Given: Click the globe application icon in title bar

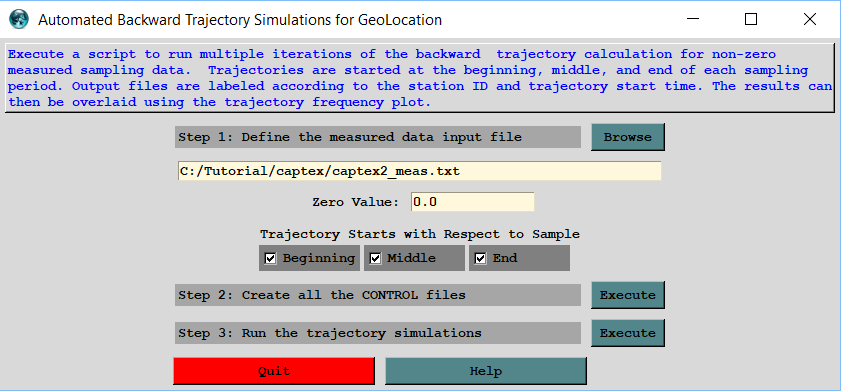Looking at the screenshot, I should point(19,20).
